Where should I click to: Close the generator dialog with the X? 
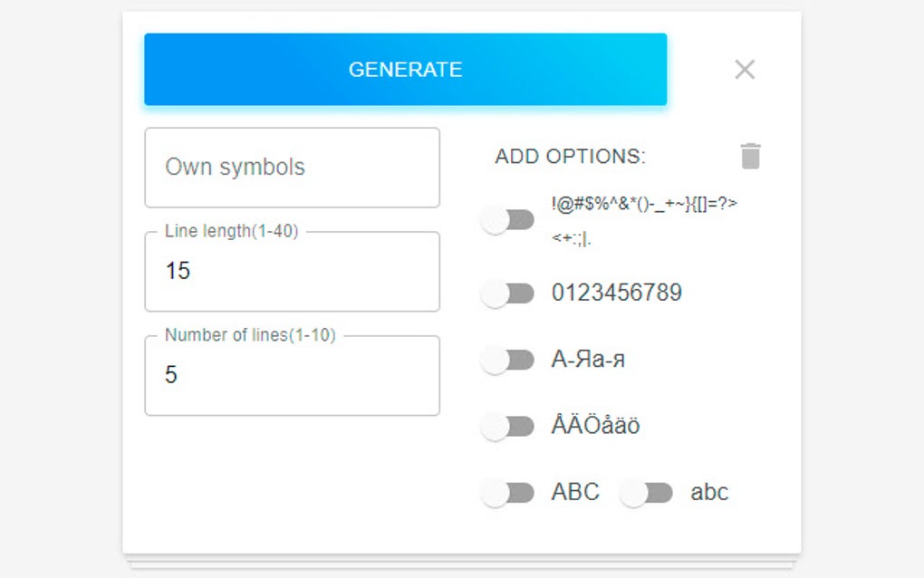tap(745, 69)
